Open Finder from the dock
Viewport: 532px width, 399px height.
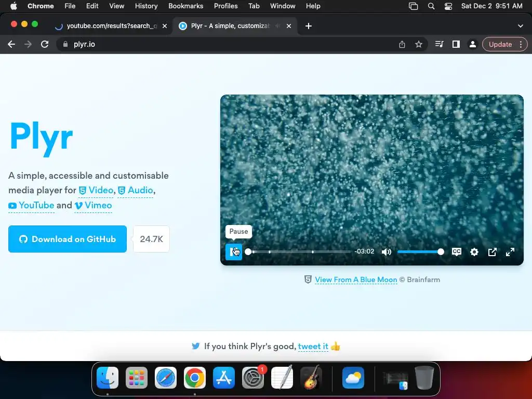(x=108, y=378)
